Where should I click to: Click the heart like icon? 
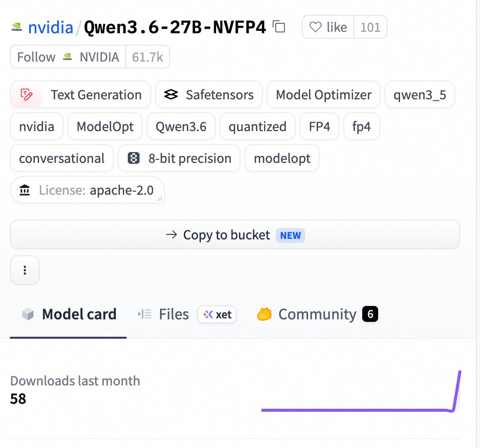pyautogui.click(x=316, y=27)
